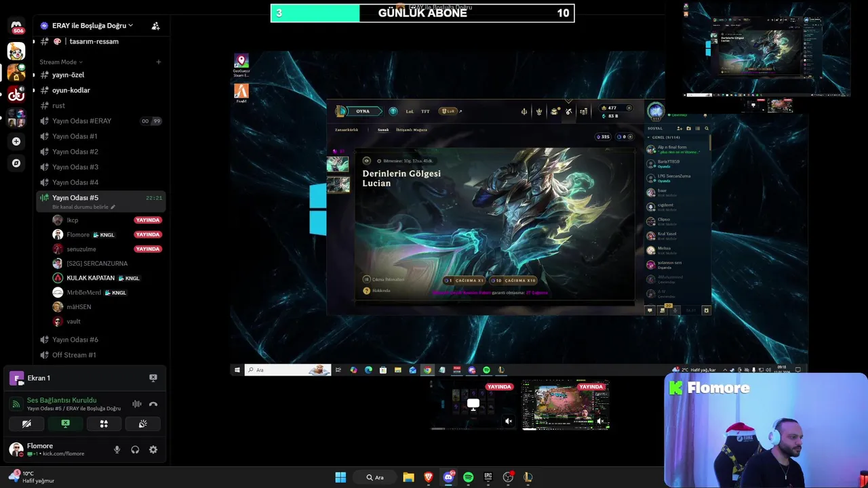Stop streaming Ekran 1

click(x=153, y=378)
